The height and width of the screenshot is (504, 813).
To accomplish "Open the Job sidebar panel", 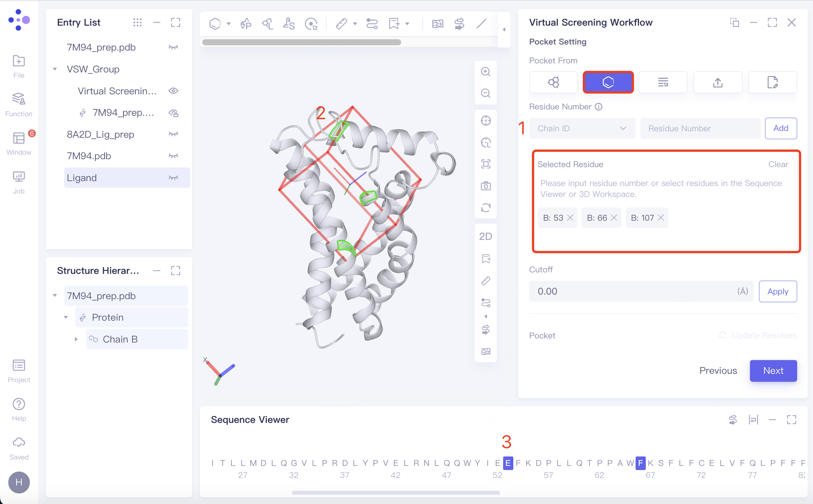I will 19,182.
